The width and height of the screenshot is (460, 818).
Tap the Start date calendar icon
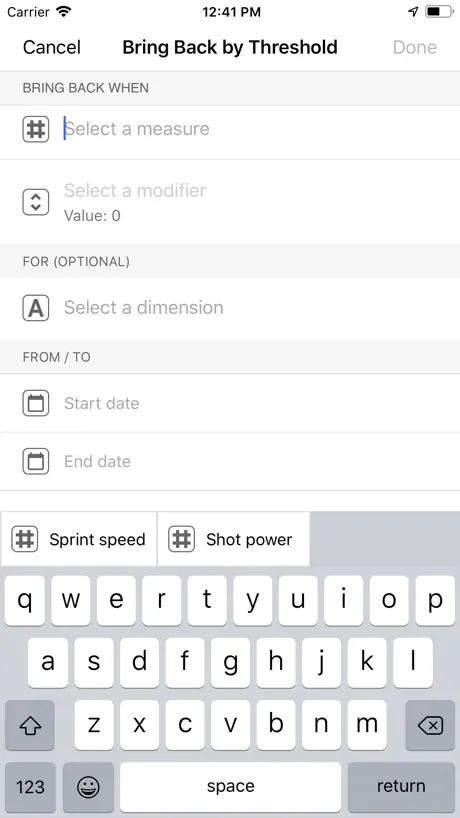pos(35,403)
